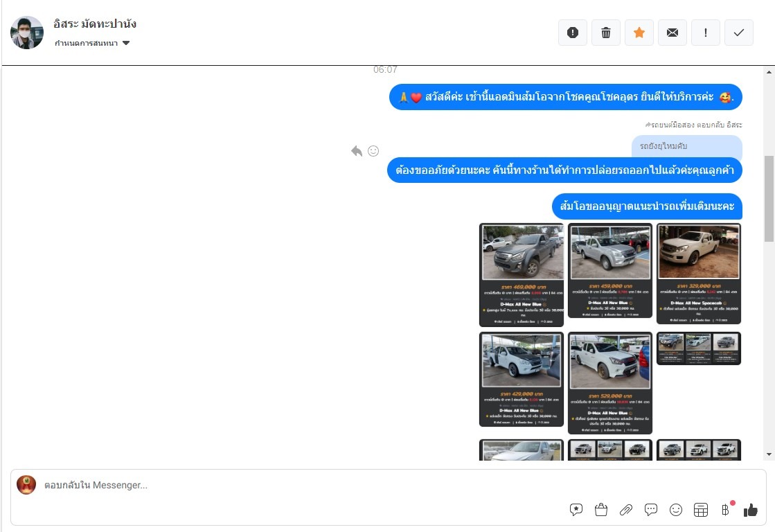Viewport: 775px width, 532px height.
Task: Mark conversation unread with envelope icon
Action: [672, 33]
